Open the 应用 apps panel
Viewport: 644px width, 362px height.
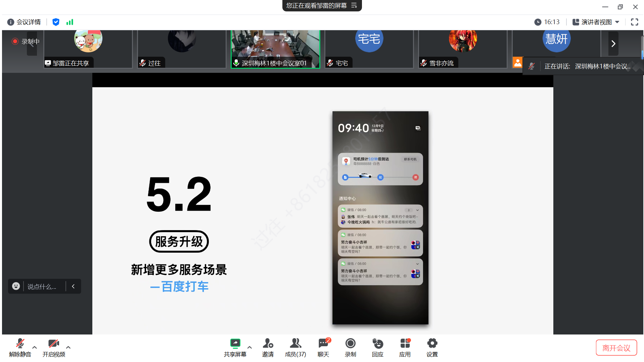[x=405, y=348]
